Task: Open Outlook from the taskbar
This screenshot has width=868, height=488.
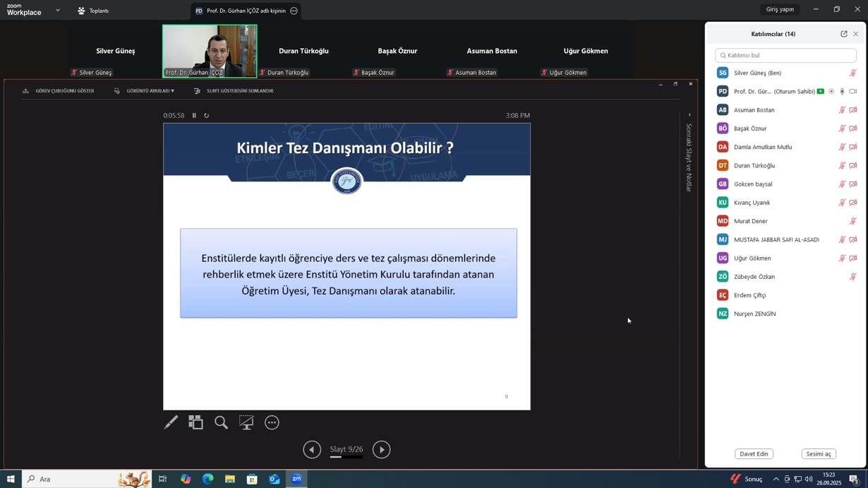Action: pos(274,479)
